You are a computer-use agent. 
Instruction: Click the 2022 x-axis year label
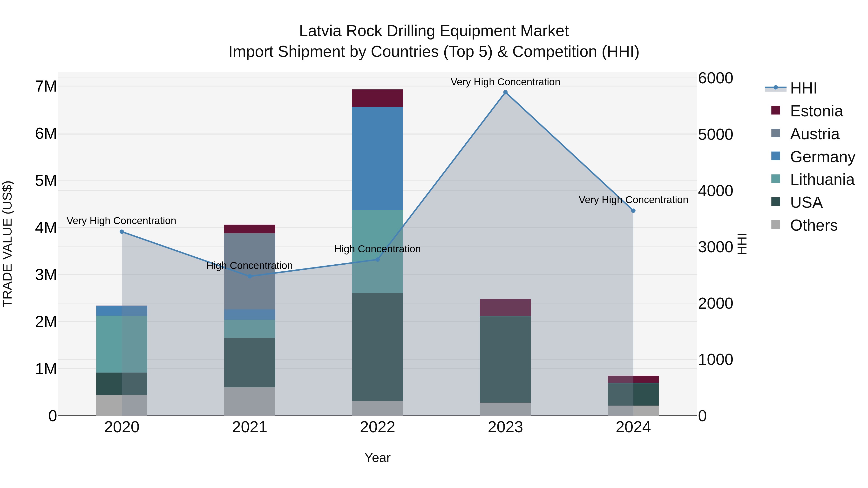point(377,427)
